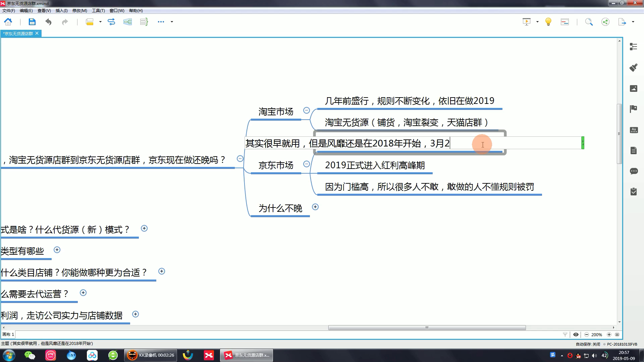Redo the last action
Image resolution: width=644 pixels, height=362 pixels.
pyautogui.click(x=65, y=22)
